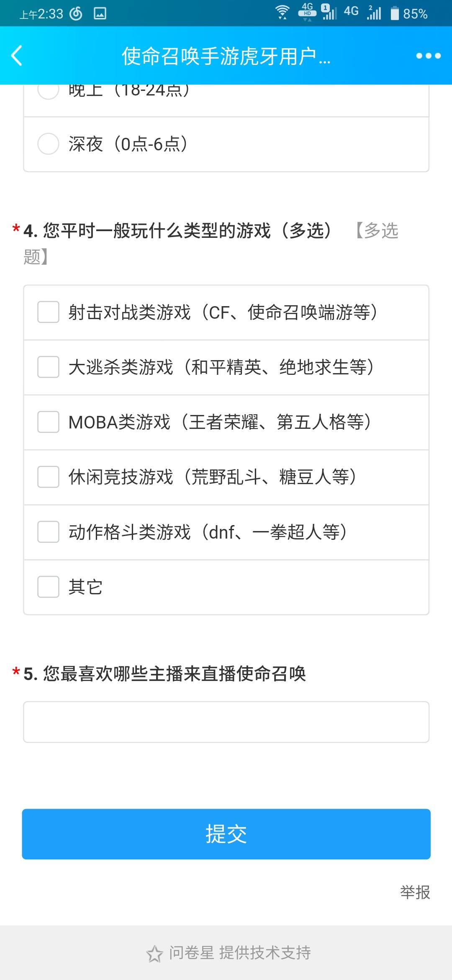Tap the 举报 report link
Screen dimensions: 452x980
(x=415, y=892)
